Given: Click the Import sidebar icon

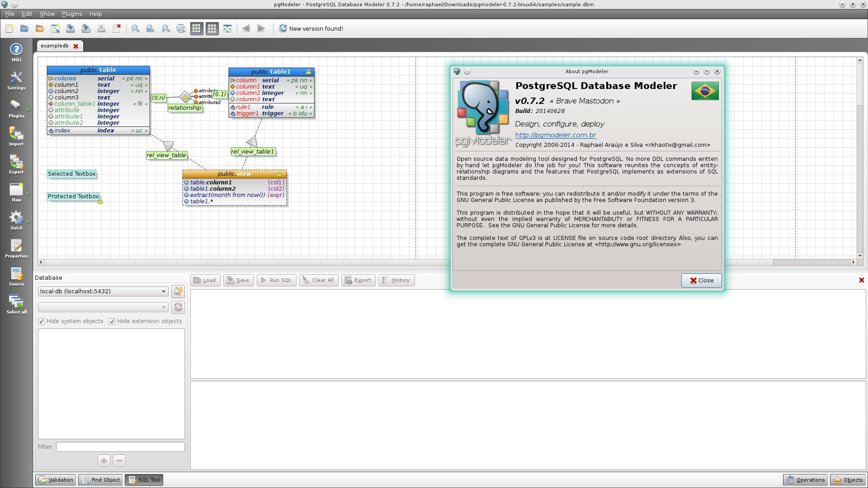Looking at the screenshot, I should [x=16, y=136].
